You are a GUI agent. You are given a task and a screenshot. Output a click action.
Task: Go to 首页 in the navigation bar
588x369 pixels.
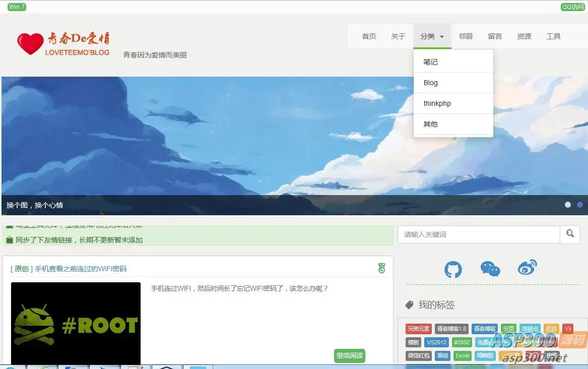[369, 36]
